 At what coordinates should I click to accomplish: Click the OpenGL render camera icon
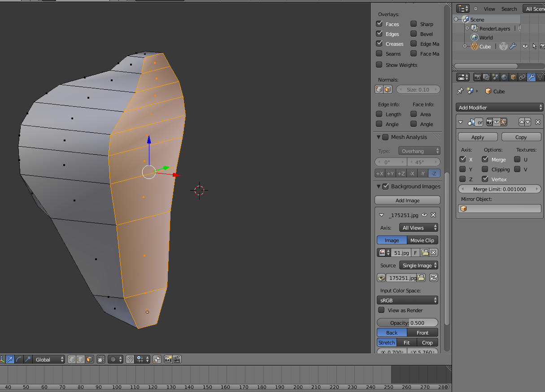168,359
